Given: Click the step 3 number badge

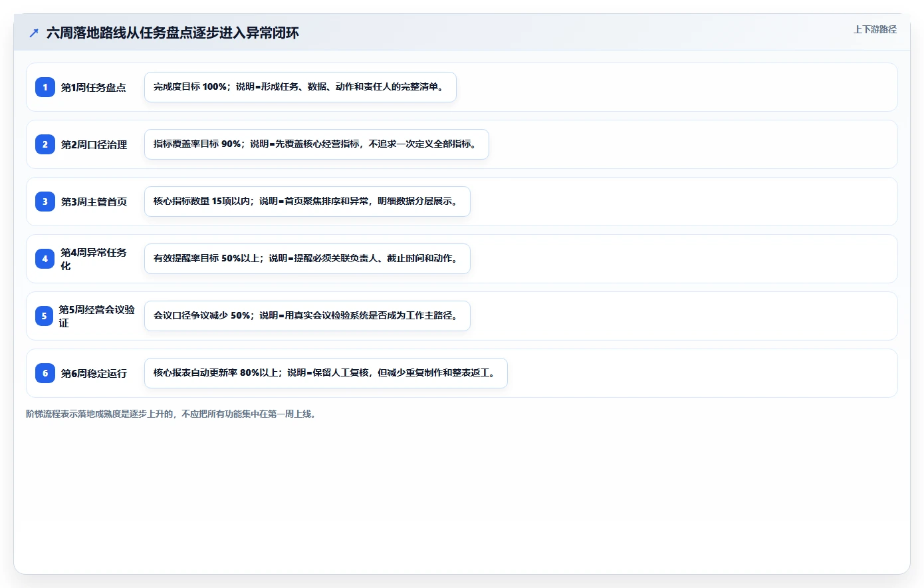Looking at the screenshot, I should (45, 202).
